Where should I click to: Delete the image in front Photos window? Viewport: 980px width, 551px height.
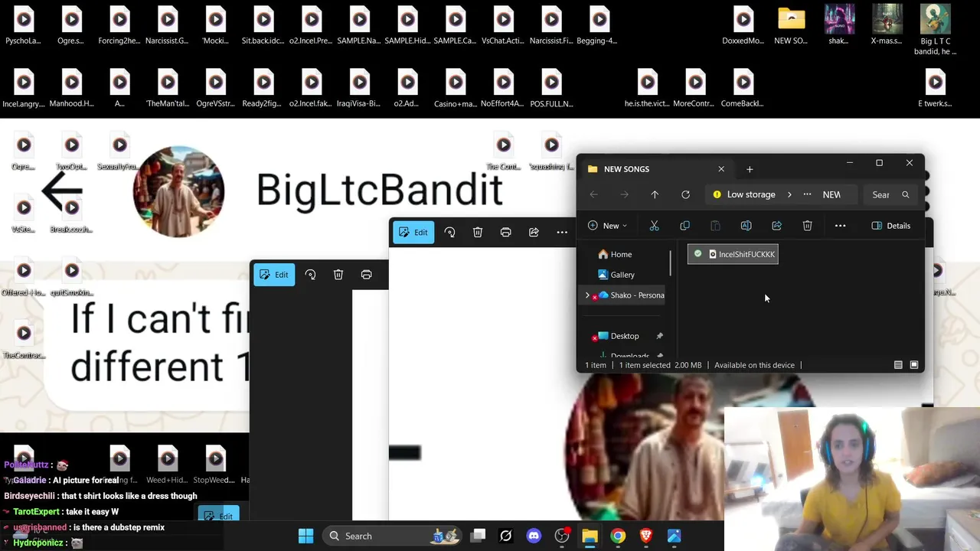[478, 233]
